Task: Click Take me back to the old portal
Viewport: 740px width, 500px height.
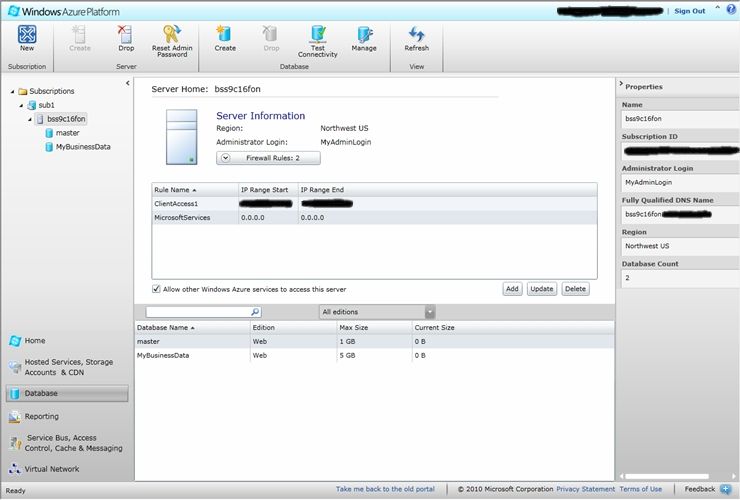Action: 385,489
